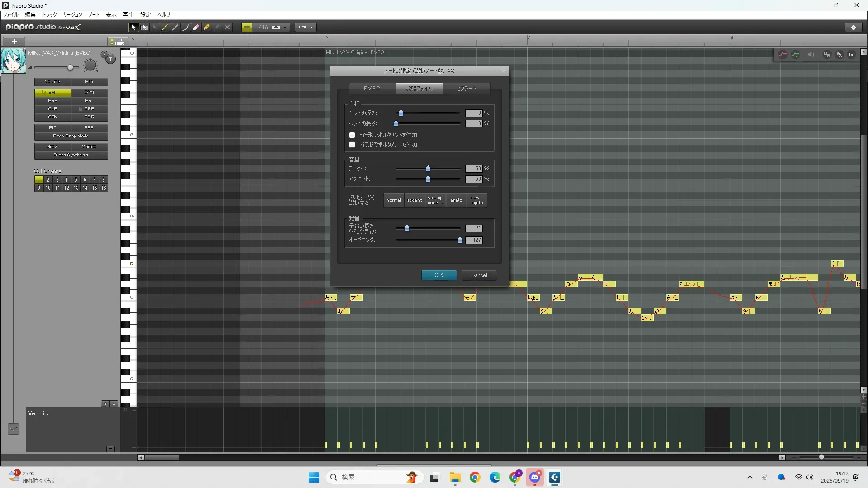The width and height of the screenshot is (868, 488).
Task: Open the トラック menu
Action: pyautogui.click(x=50, y=15)
